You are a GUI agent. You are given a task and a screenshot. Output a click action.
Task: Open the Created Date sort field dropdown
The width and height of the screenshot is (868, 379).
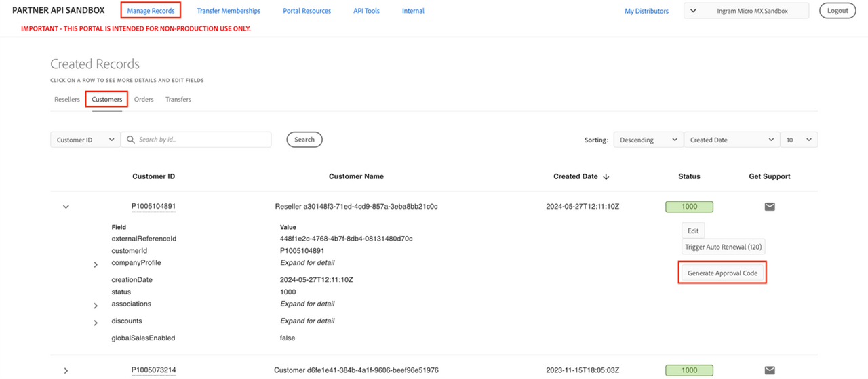pyautogui.click(x=731, y=140)
